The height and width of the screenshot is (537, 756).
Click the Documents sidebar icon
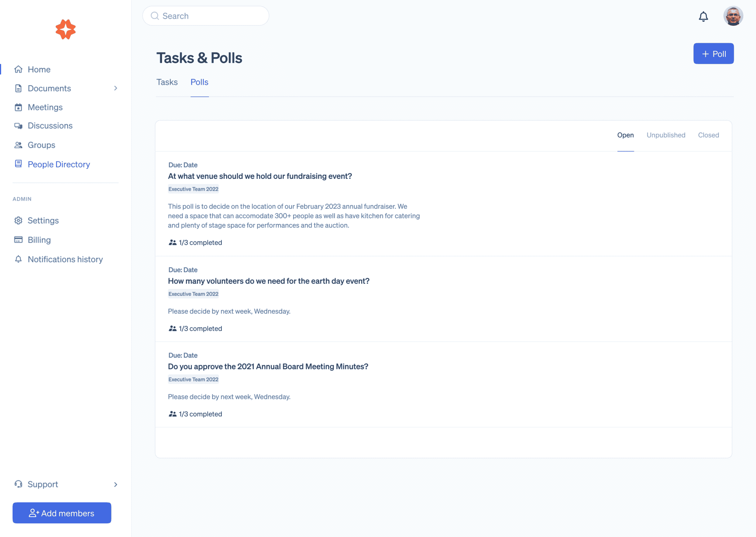pos(18,88)
